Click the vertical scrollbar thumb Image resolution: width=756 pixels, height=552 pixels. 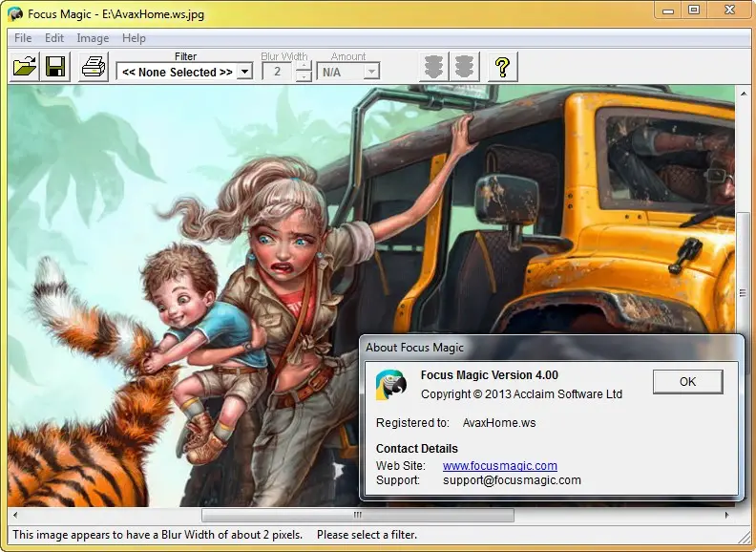pyautogui.click(x=744, y=293)
